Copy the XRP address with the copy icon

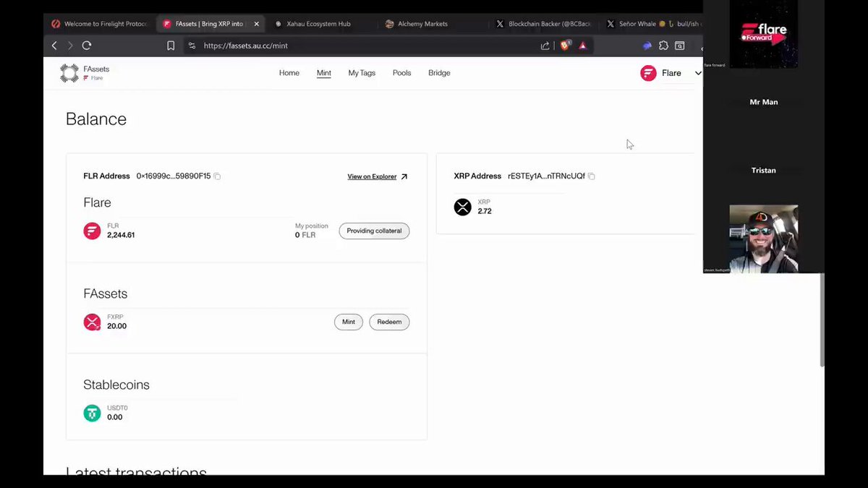pyautogui.click(x=592, y=176)
